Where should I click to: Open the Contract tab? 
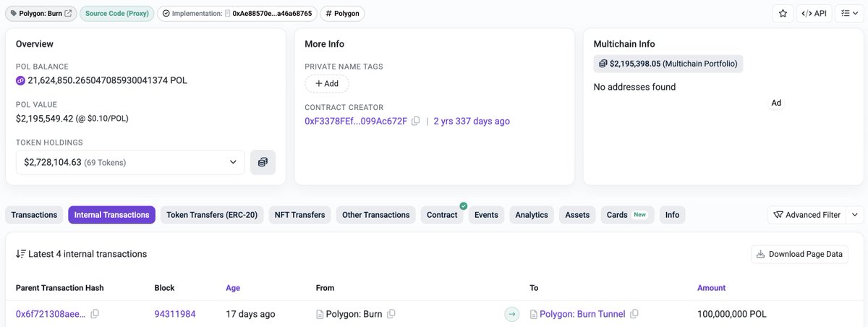point(442,215)
